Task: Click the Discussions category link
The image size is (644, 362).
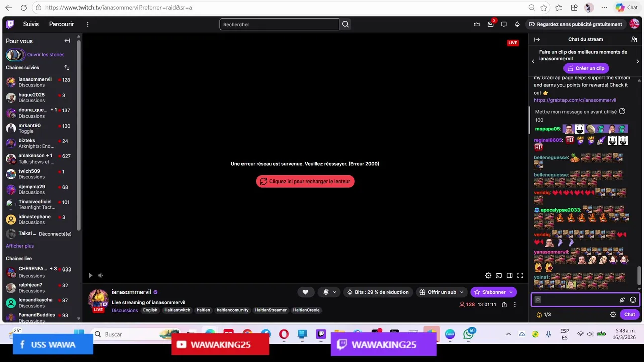Action: pyautogui.click(x=125, y=310)
